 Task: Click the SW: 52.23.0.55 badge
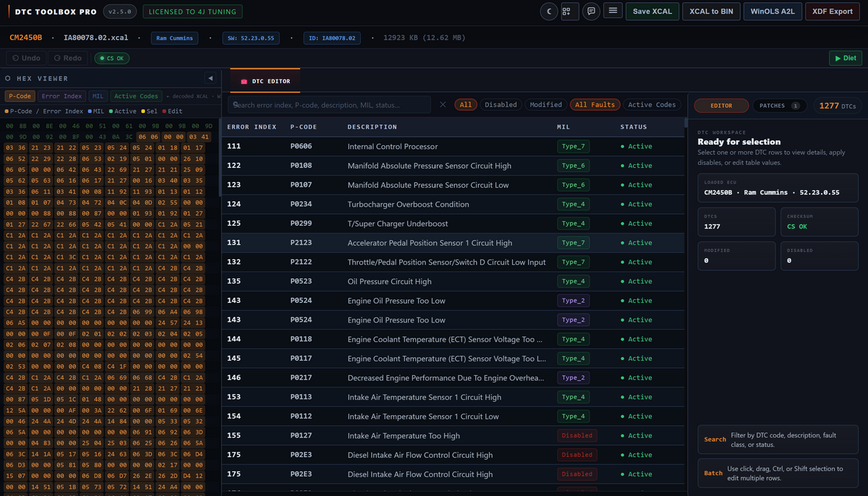pos(250,38)
